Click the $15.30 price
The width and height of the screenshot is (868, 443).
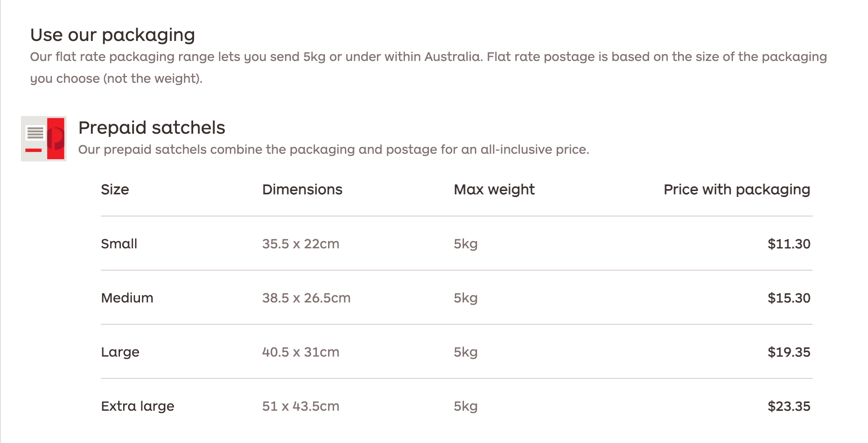(x=789, y=298)
